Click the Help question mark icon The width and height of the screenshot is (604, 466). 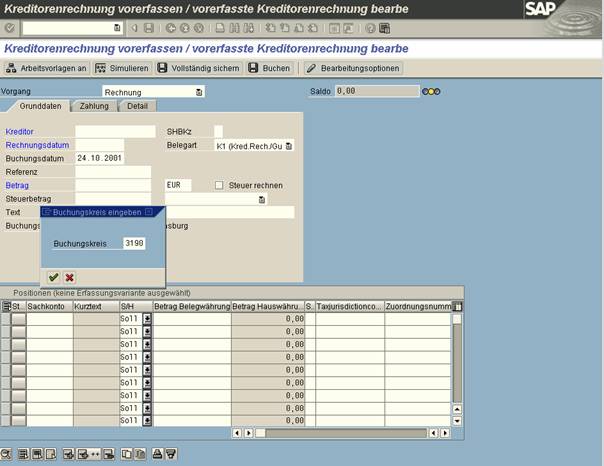[x=370, y=28]
